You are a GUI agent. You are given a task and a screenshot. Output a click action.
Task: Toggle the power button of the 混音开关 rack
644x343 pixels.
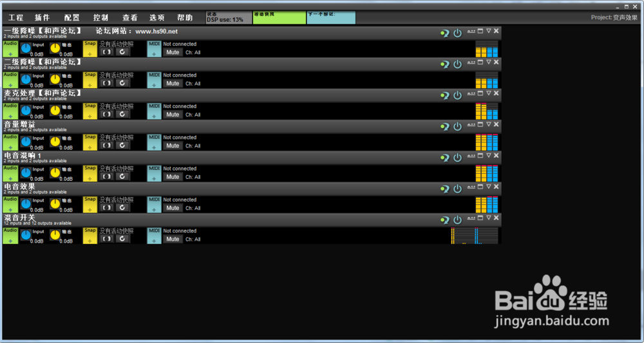457,220
